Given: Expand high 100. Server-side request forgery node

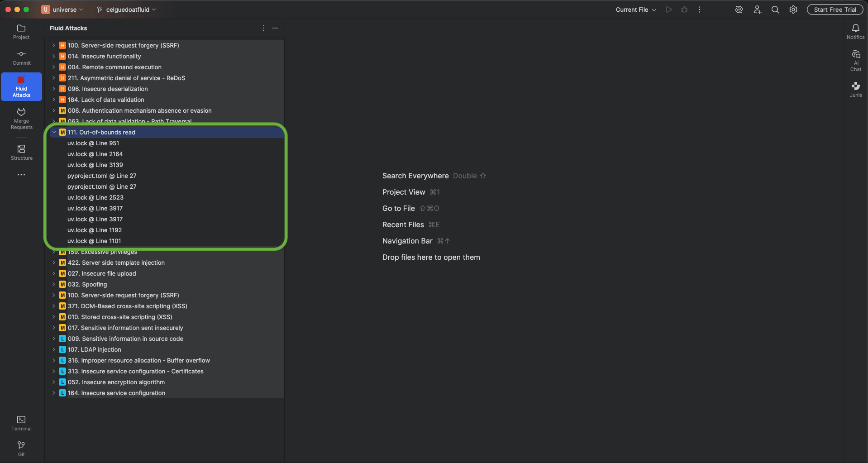Looking at the screenshot, I should tap(53, 45).
